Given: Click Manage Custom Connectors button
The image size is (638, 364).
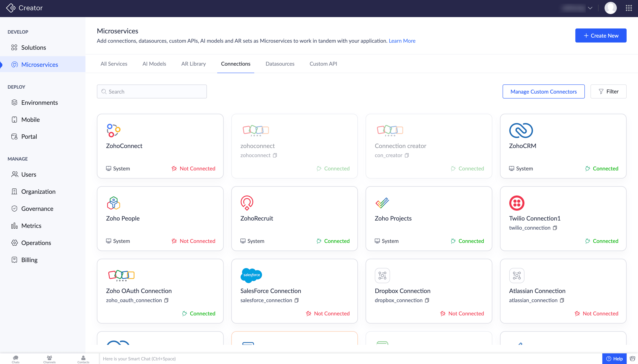Looking at the screenshot, I should point(543,91).
